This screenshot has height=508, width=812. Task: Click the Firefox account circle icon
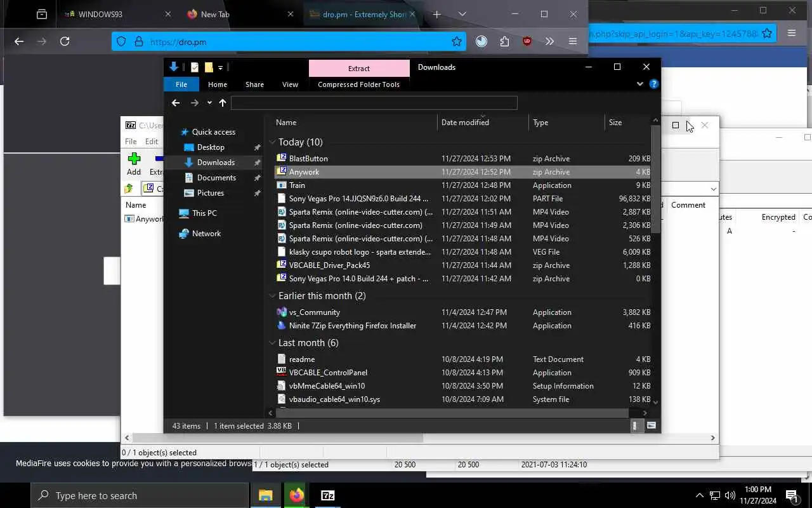click(x=481, y=41)
